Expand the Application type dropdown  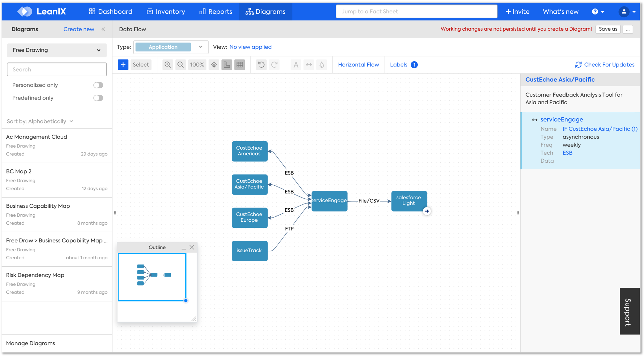pos(200,47)
